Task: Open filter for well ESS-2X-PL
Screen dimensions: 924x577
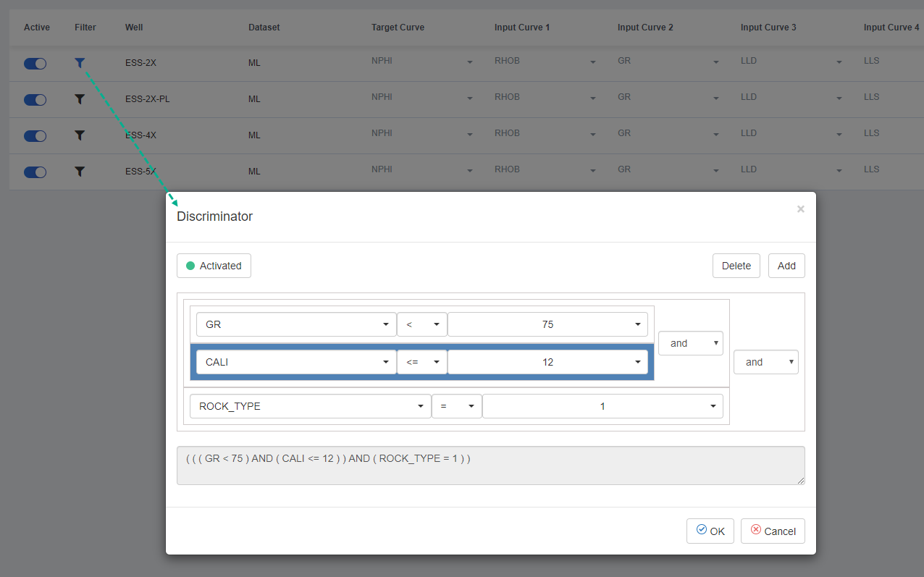Action: tap(80, 99)
